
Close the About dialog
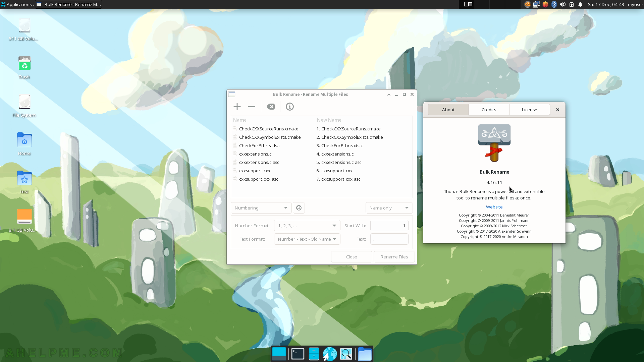point(558,110)
